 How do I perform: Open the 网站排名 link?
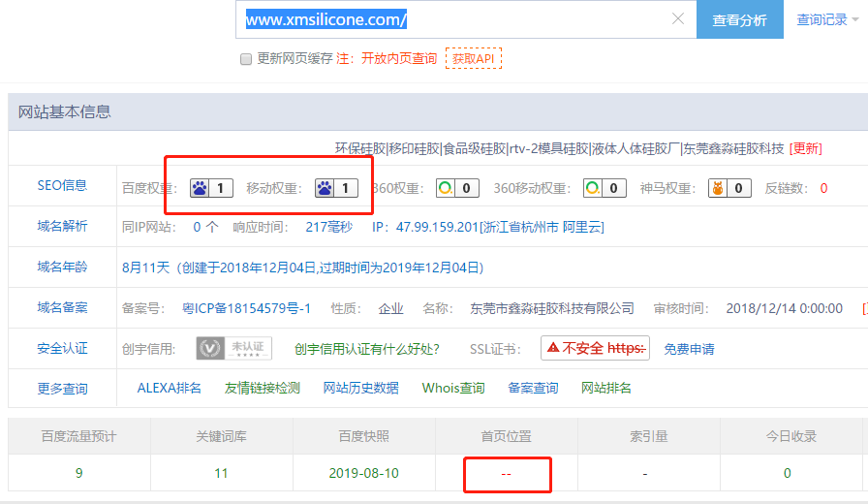coord(606,389)
